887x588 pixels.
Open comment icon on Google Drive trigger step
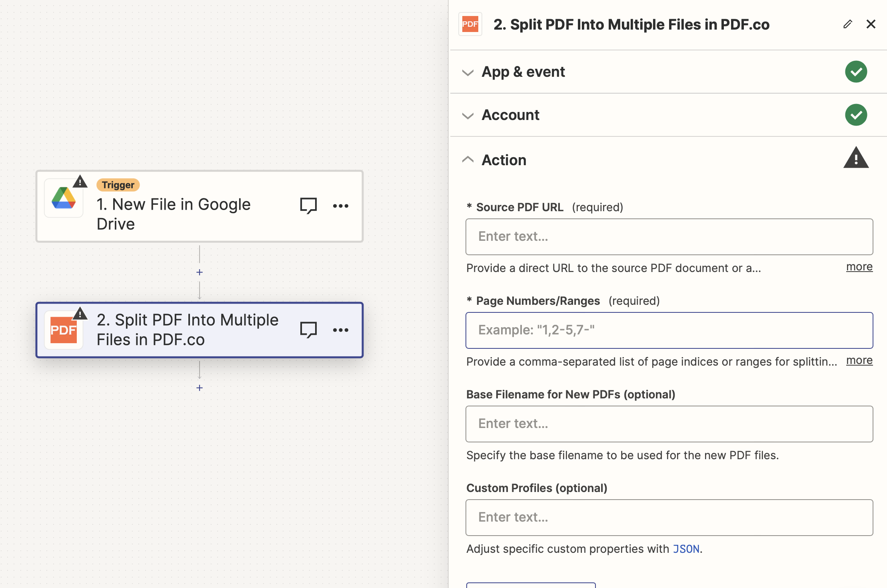click(308, 206)
